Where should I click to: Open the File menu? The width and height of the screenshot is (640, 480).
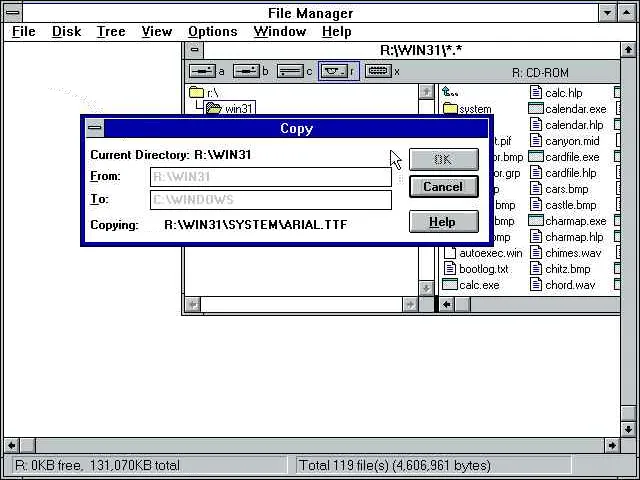(x=24, y=31)
